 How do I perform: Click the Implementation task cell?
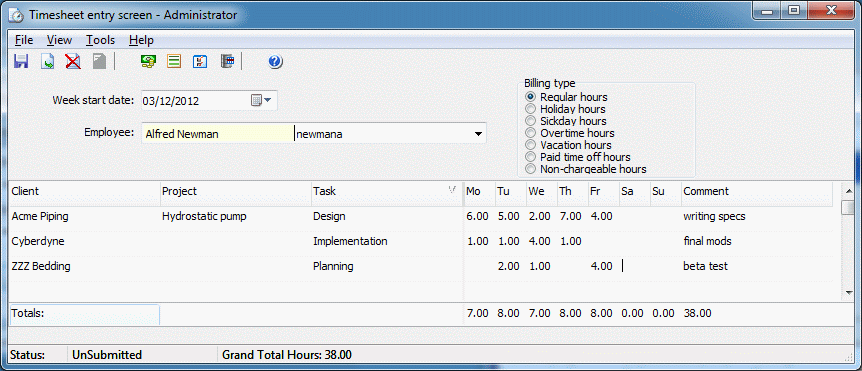[386, 241]
